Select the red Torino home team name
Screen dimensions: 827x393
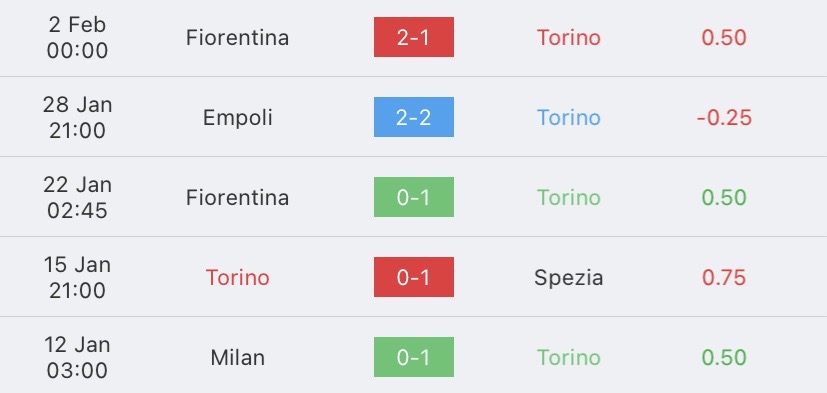point(237,277)
